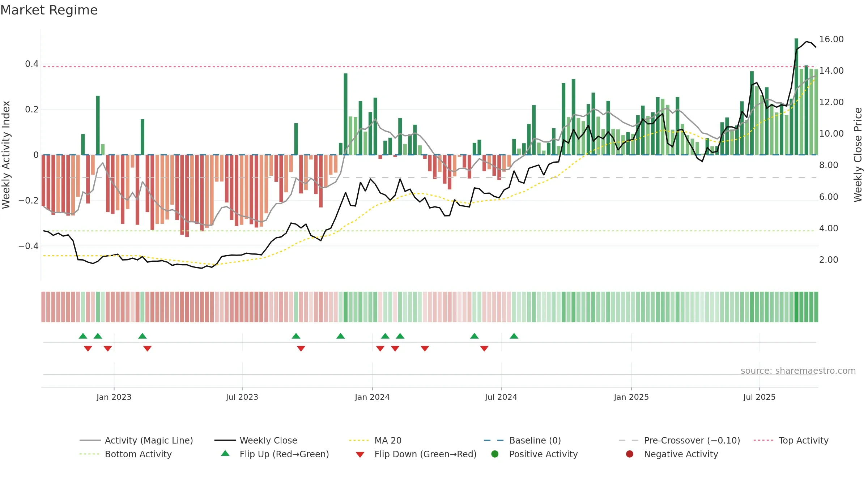Viewport: 868px width, 488px height.
Task: Click the Jan 2023 date label
Action: click(x=114, y=397)
